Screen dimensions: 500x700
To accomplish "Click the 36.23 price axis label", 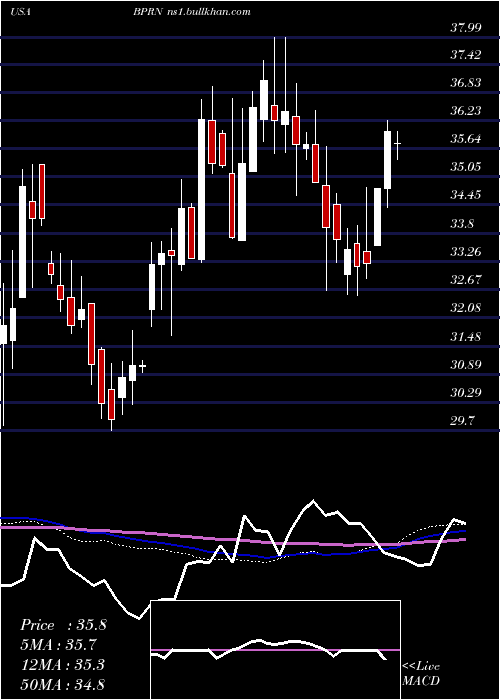I will [466, 111].
